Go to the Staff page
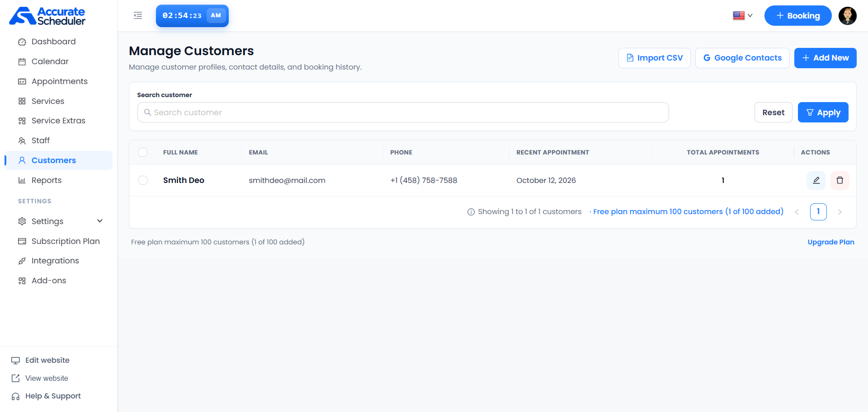Viewport: 868px width, 412px height. click(59, 140)
